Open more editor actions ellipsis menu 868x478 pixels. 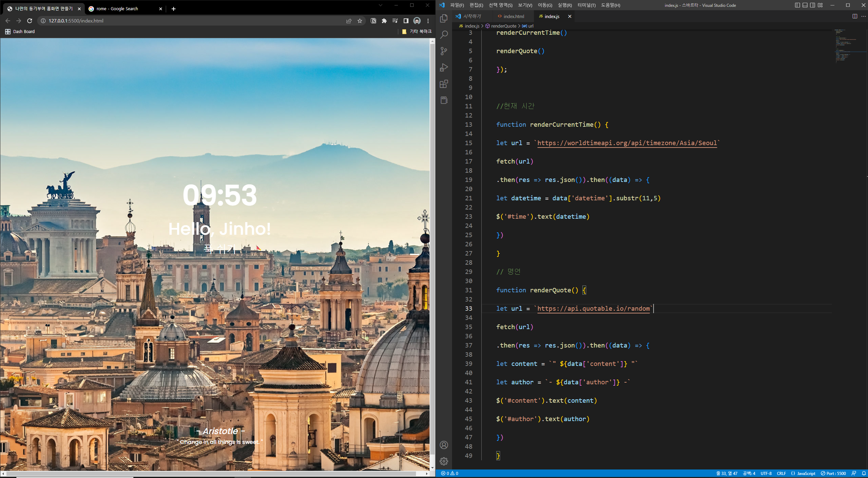(x=864, y=16)
